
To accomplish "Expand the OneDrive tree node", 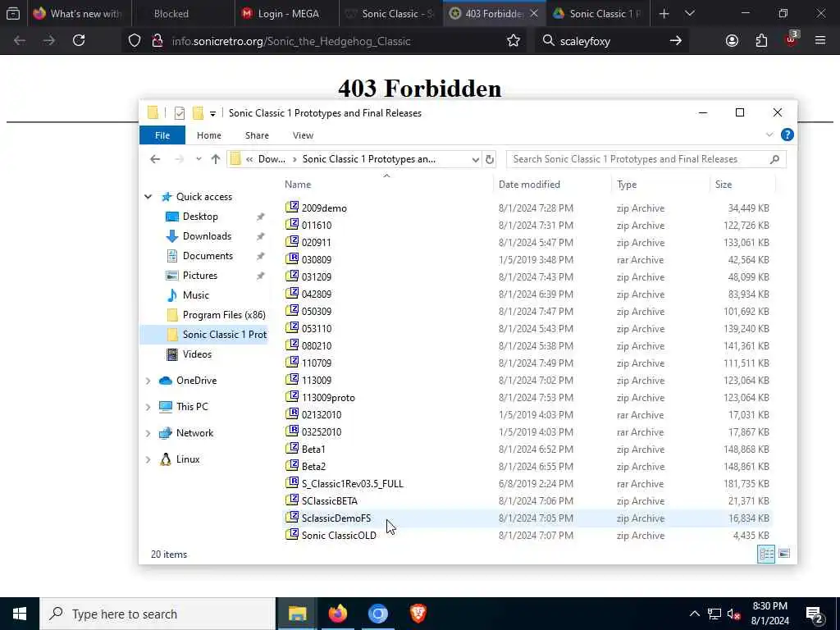I will point(148,381).
